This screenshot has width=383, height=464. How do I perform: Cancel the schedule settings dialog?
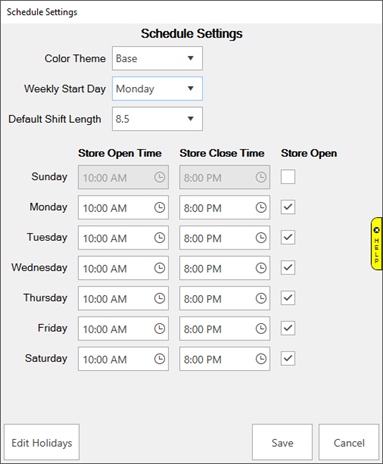pos(349,442)
